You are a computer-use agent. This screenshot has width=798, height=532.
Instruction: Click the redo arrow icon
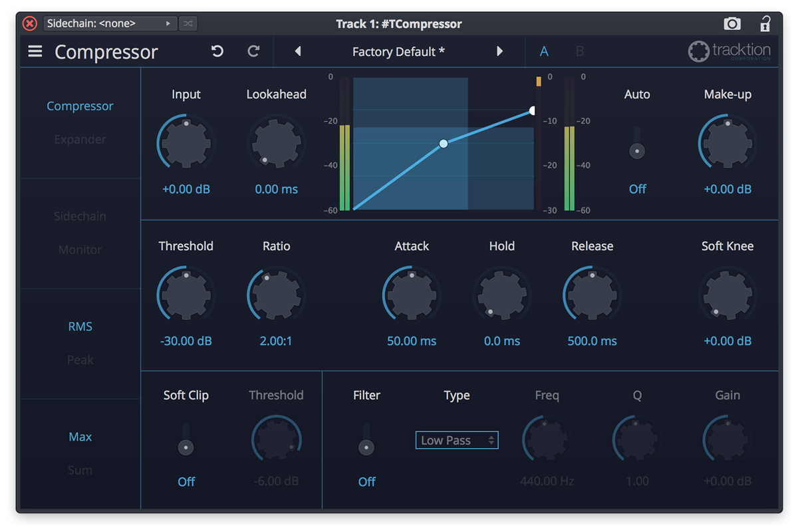tap(253, 51)
